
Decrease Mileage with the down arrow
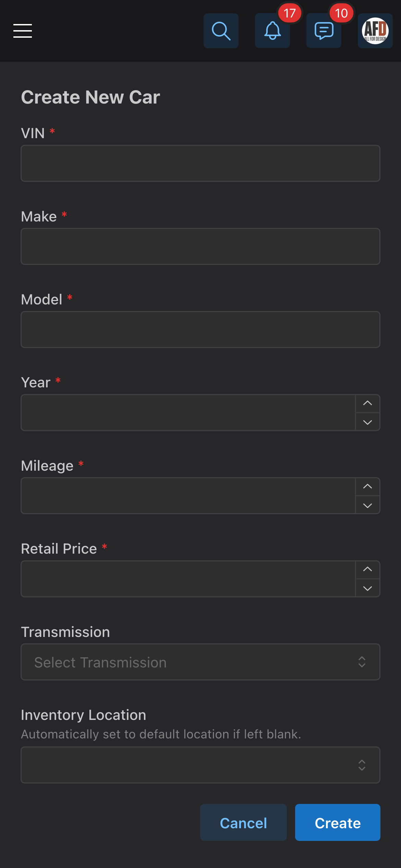[368, 505]
